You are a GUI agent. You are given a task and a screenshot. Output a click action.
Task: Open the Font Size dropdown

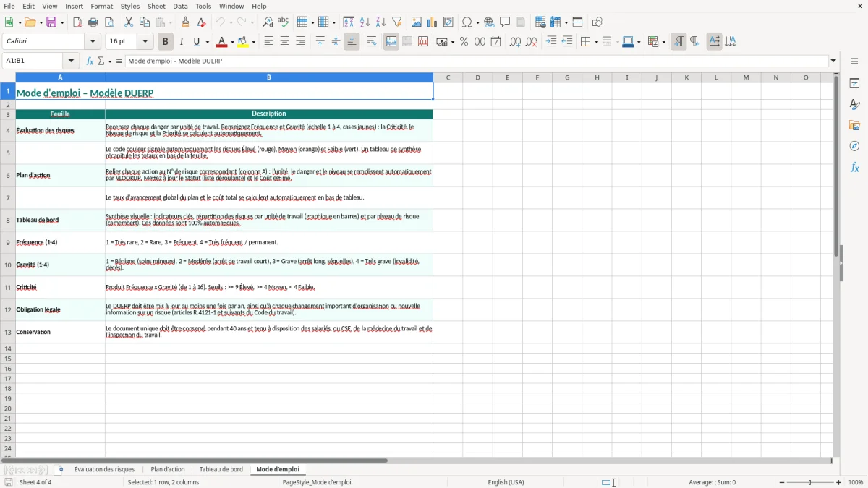[x=145, y=42]
